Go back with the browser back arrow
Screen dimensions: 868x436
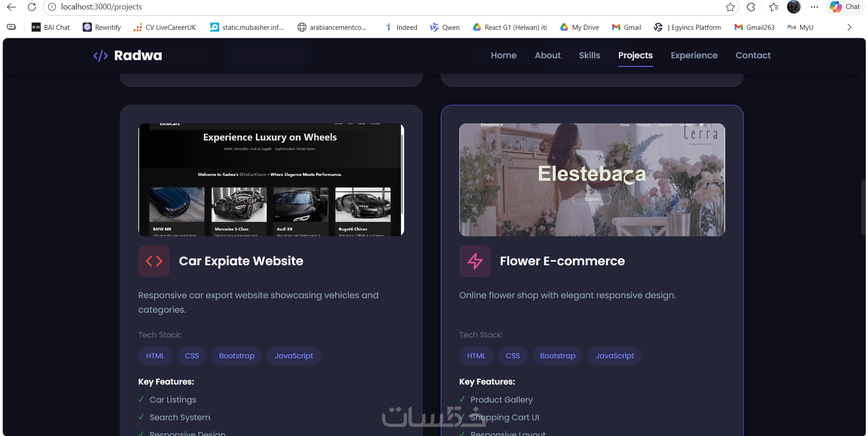coord(11,7)
